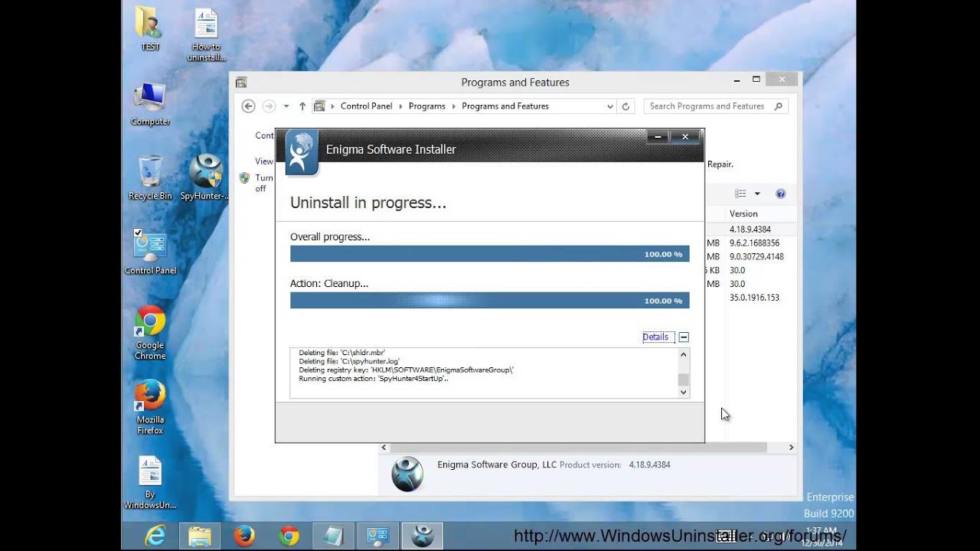
Task: Click the search magnifier icon
Action: click(x=779, y=106)
